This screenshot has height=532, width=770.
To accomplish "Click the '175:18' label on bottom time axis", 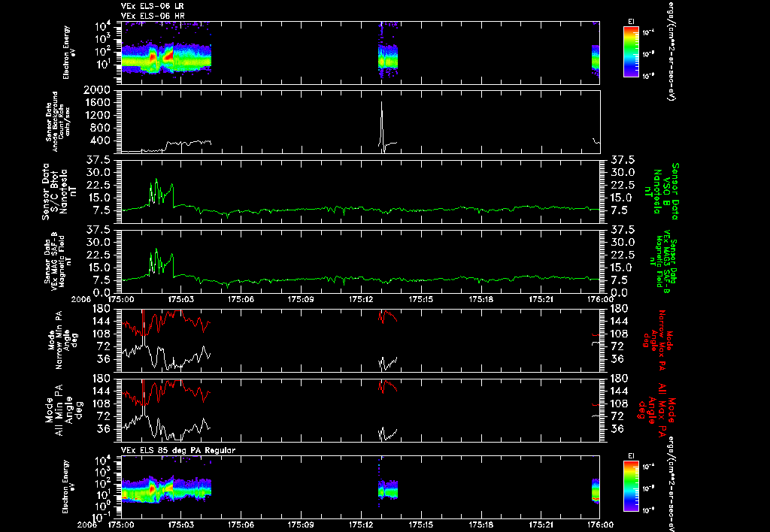I will coord(480,524).
